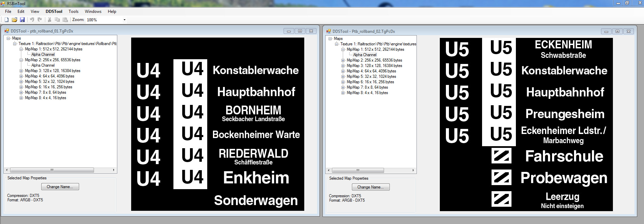Click the ptb_rollband_01 window title icon
This screenshot has width=644, height=224.
point(6,31)
